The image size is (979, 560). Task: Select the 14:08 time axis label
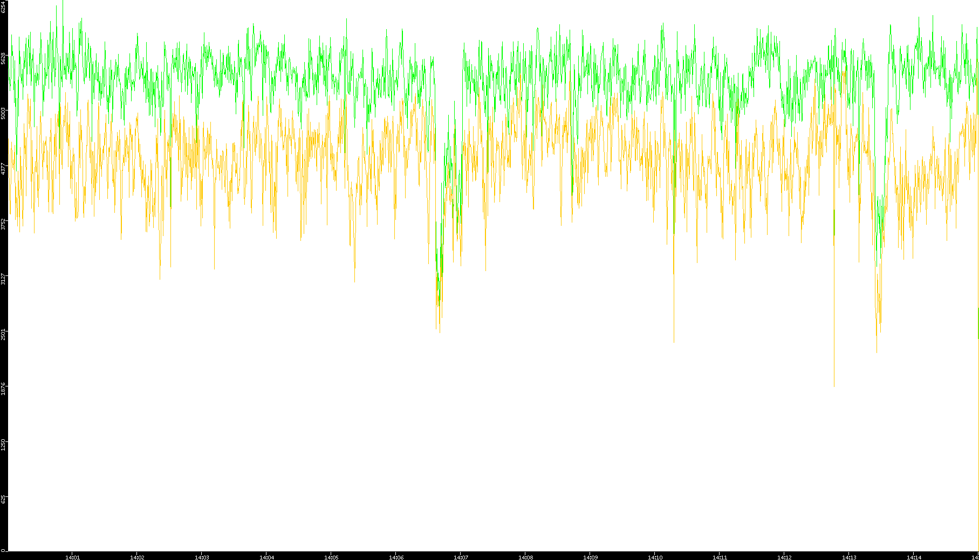[x=525, y=557]
